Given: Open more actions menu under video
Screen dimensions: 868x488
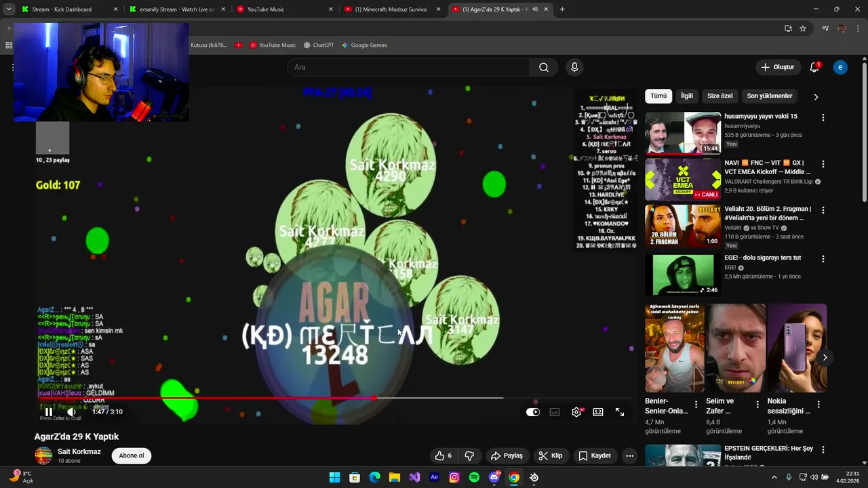Looking at the screenshot, I should pos(629,455).
